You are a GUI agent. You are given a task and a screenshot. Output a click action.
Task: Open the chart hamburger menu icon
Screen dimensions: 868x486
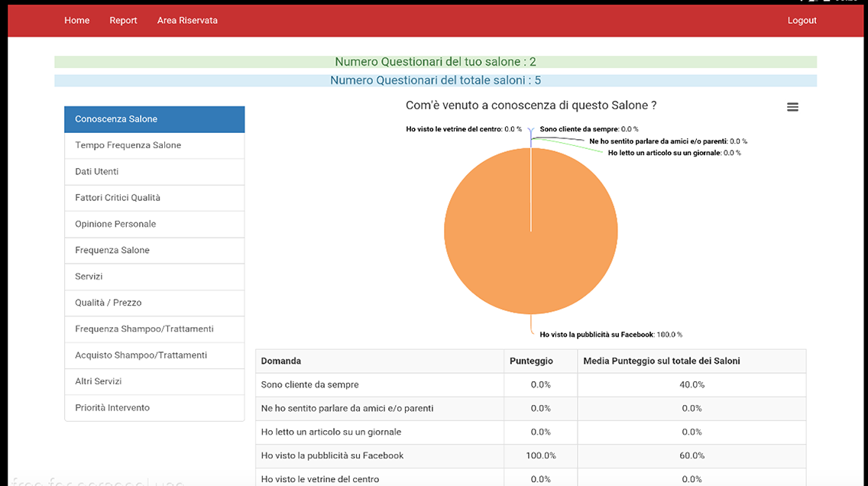click(x=792, y=107)
